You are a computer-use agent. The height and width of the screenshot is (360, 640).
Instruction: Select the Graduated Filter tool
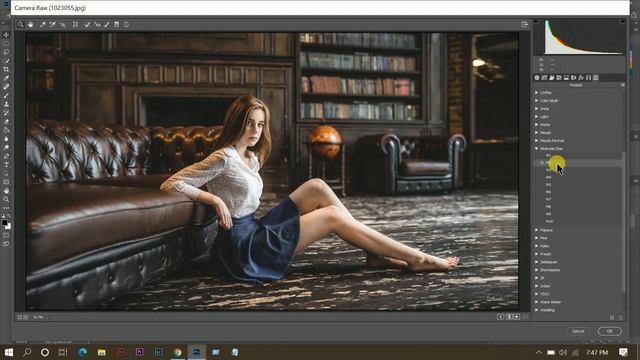coord(117,24)
